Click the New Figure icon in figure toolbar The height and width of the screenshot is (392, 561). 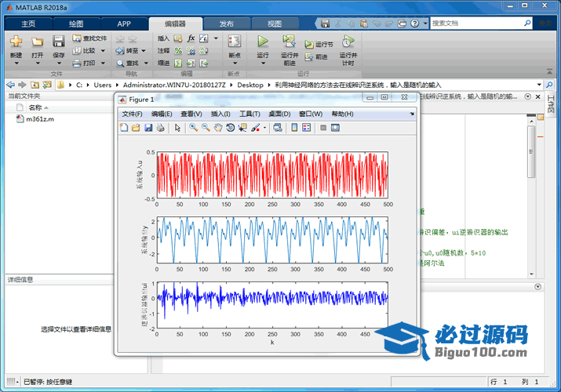click(x=124, y=128)
